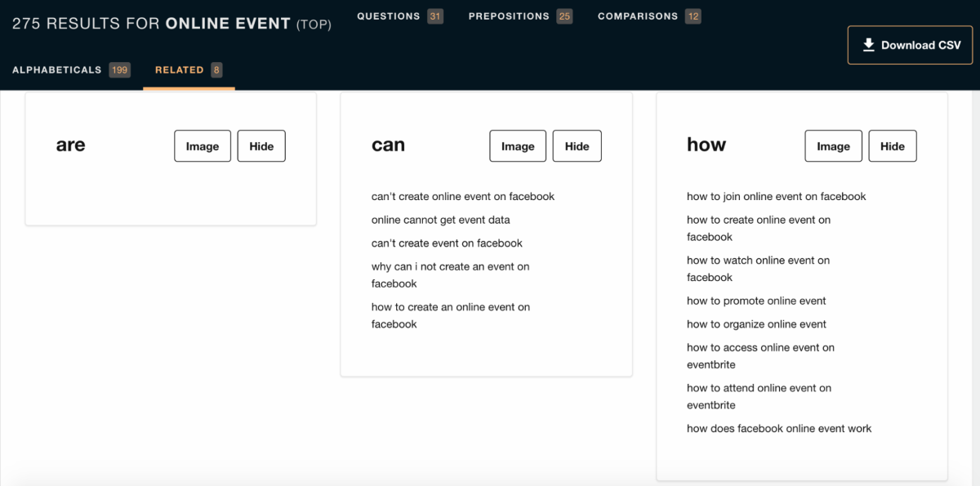Open the Questions tab
The width and height of the screenshot is (980, 486).
click(x=399, y=16)
